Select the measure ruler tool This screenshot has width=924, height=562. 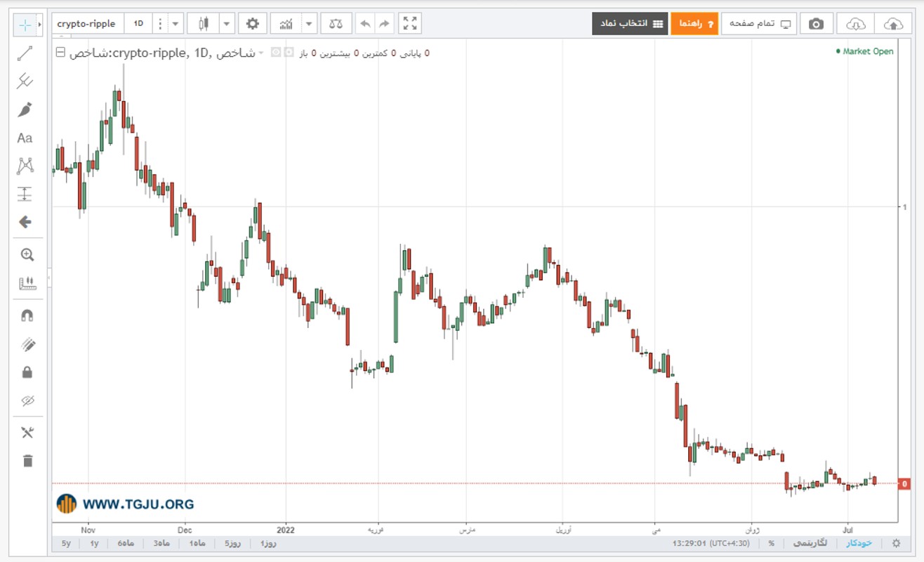point(27,283)
